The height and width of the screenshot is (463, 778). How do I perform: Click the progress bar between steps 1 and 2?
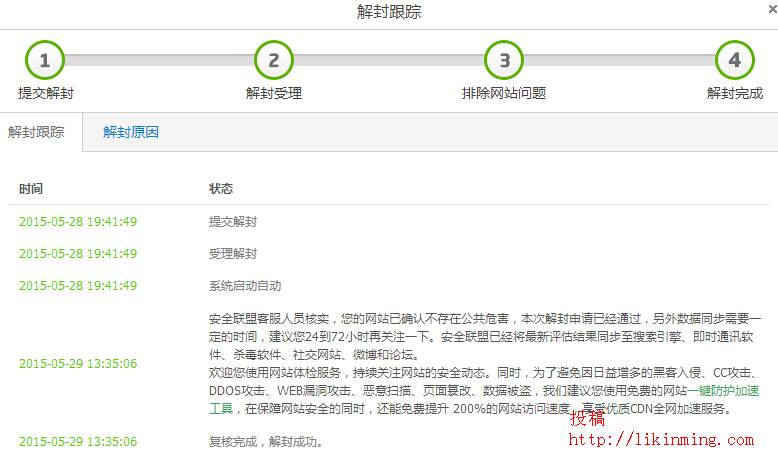(x=159, y=61)
